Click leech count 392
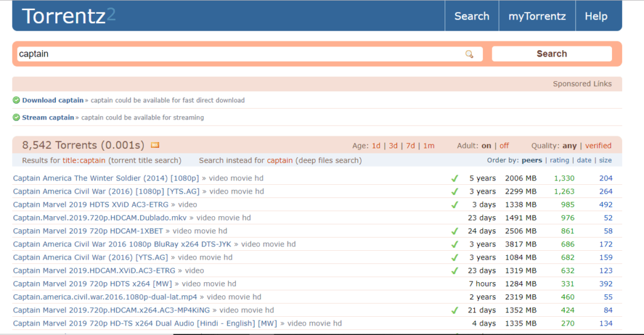644x335 pixels. (x=606, y=283)
